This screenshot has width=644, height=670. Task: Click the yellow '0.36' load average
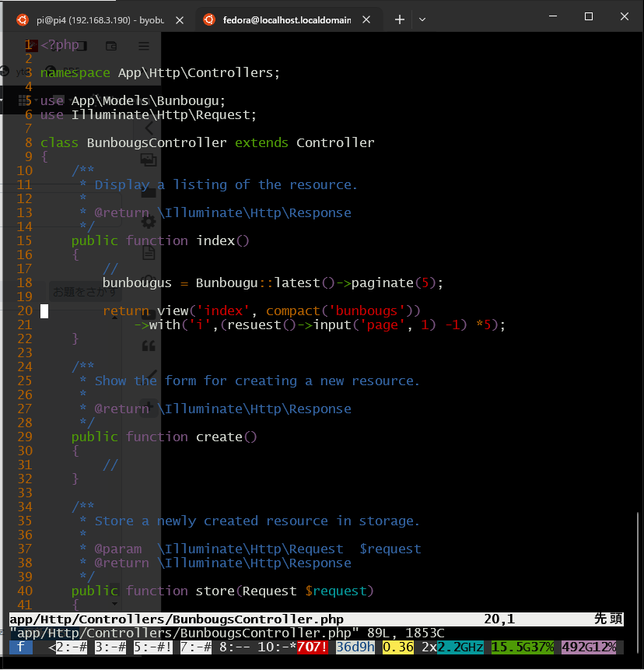[398, 647]
